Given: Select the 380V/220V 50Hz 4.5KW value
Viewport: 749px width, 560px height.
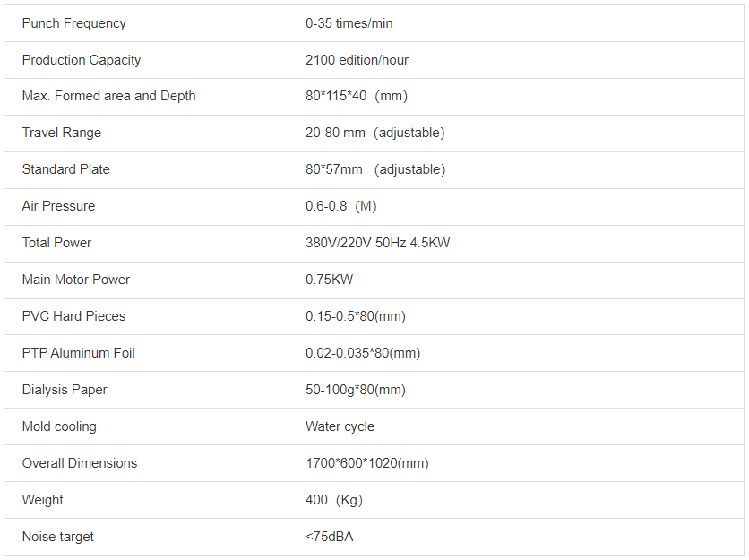Looking at the screenshot, I should pos(377,243).
